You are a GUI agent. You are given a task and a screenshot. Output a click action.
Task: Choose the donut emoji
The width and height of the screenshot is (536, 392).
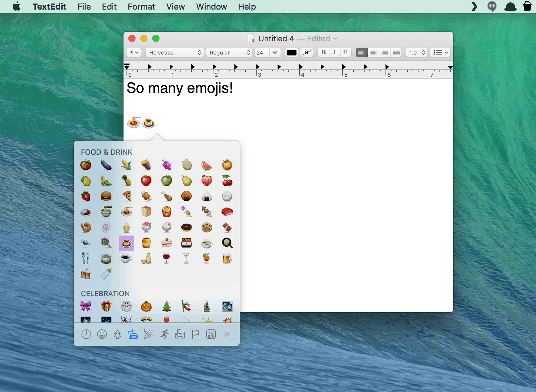pyautogui.click(x=186, y=227)
